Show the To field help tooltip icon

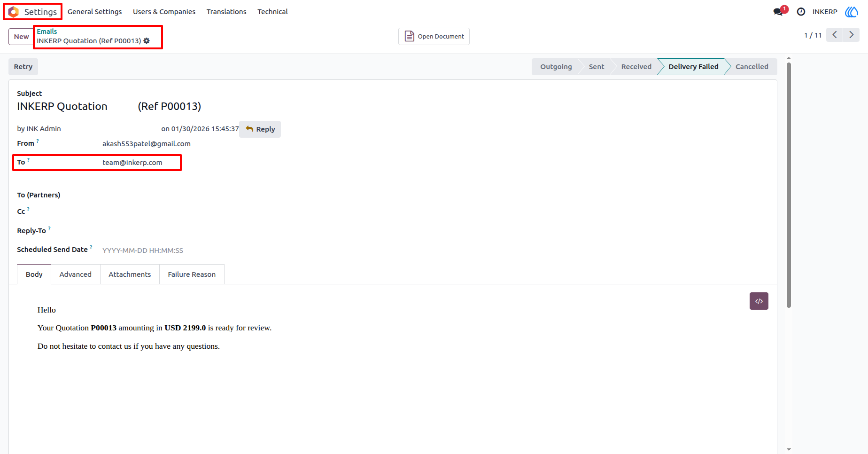[x=28, y=160]
